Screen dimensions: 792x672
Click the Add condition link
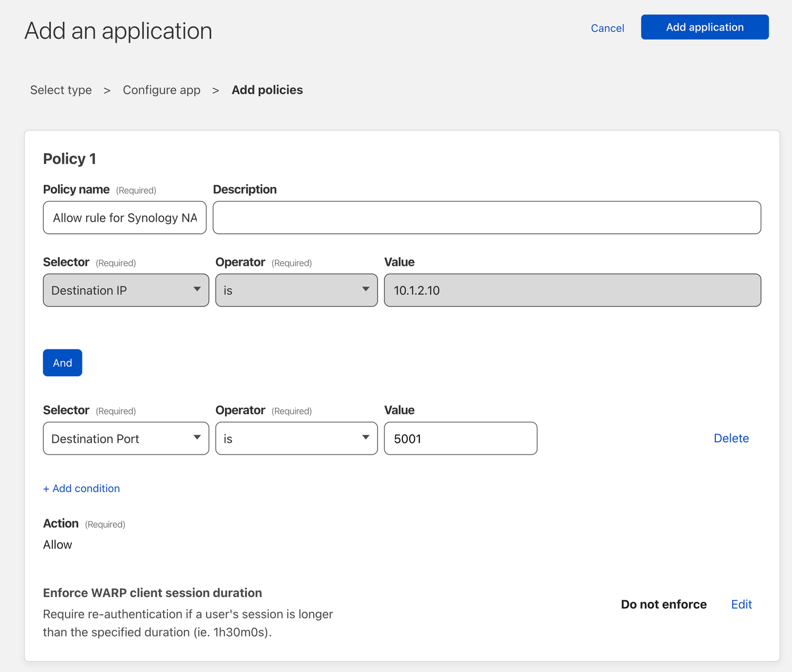(81, 488)
